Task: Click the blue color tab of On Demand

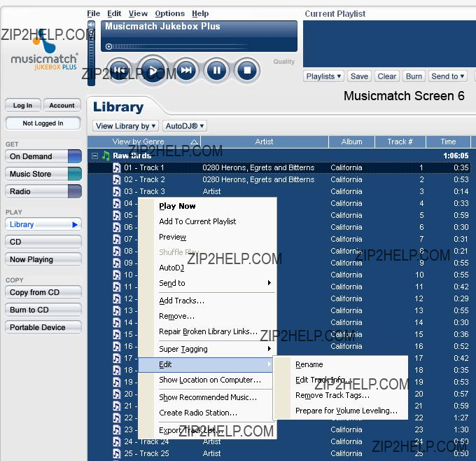Action: tap(75, 156)
